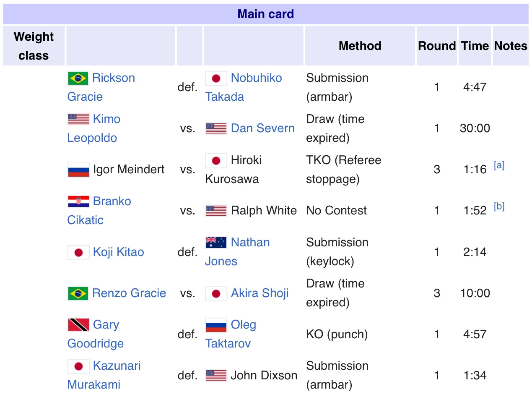
Task: Click Australia flag beside Nathan Jones
Action: tap(216, 243)
